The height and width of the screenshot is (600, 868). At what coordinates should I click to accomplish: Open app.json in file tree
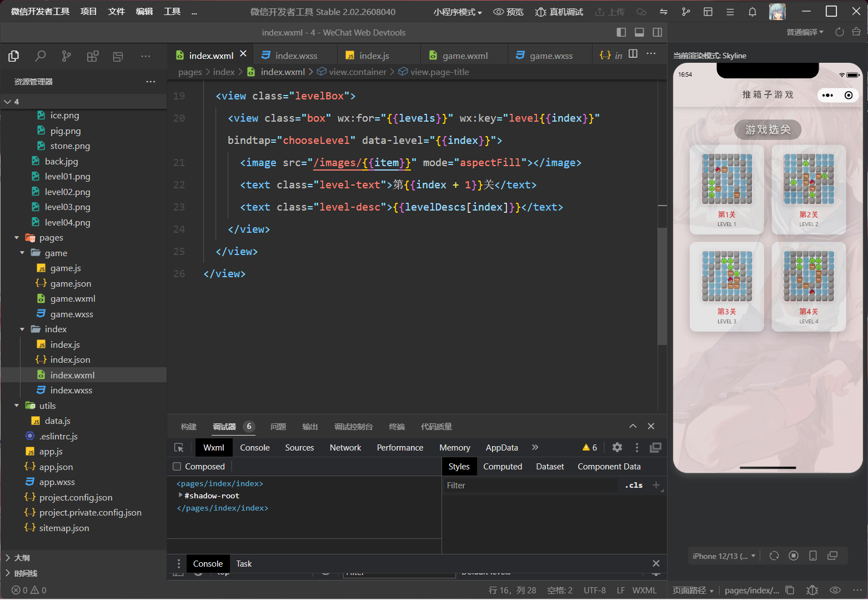click(x=56, y=467)
